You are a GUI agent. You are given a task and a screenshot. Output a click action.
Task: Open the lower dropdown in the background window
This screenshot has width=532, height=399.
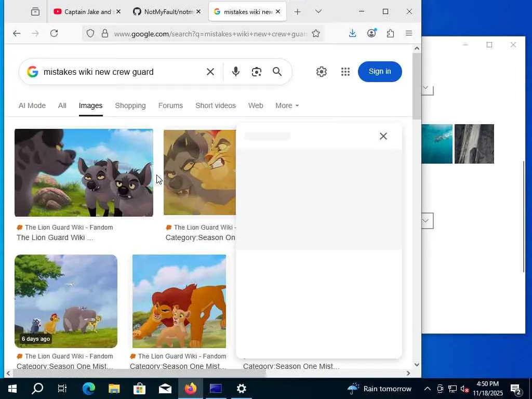click(x=427, y=221)
